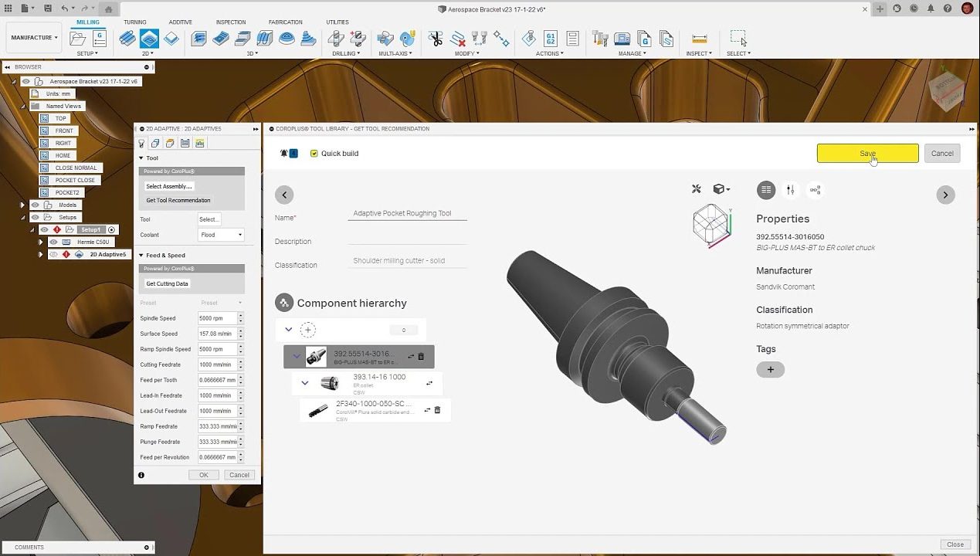
Task: Toggle visibility of the Models folder
Action: tap(35, 205)
